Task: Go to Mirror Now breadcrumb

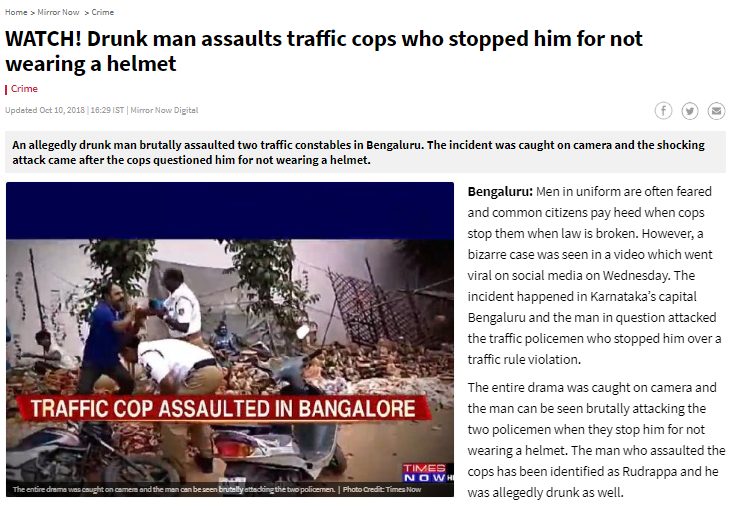Action: pos(58,12)
